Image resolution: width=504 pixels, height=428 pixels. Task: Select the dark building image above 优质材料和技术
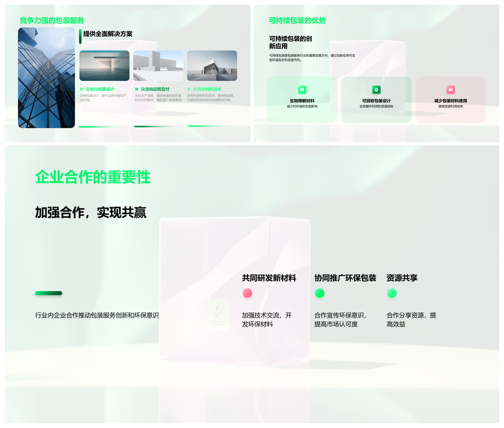212,66
